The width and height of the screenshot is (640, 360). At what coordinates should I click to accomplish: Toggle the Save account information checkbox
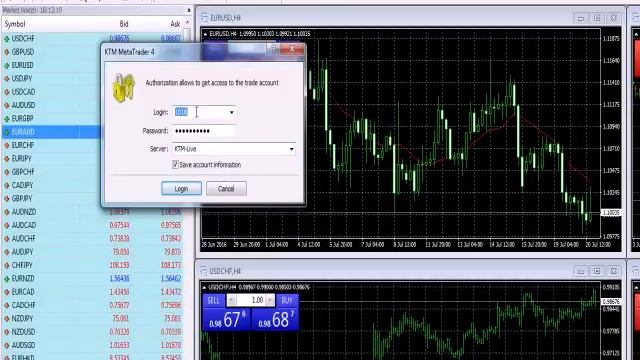pos(176,164)
